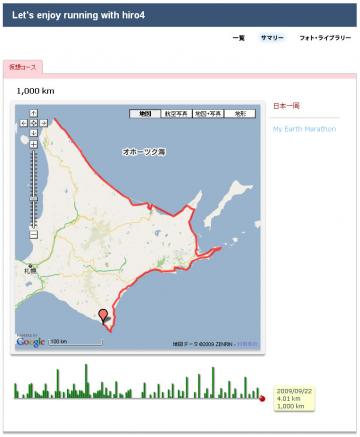Open the 利用規約 terms link on map
The image size is (360, 437).
coord(247,344)
